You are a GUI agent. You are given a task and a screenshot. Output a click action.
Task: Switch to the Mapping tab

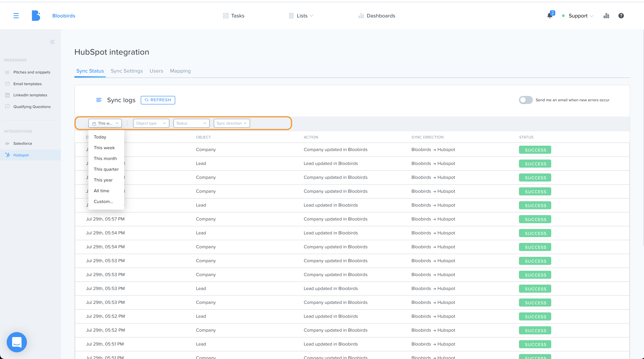(x=180, y=71)
